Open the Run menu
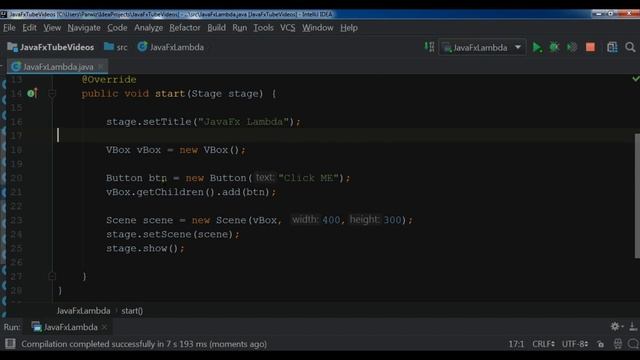640x360 pixels. [240, 28]
